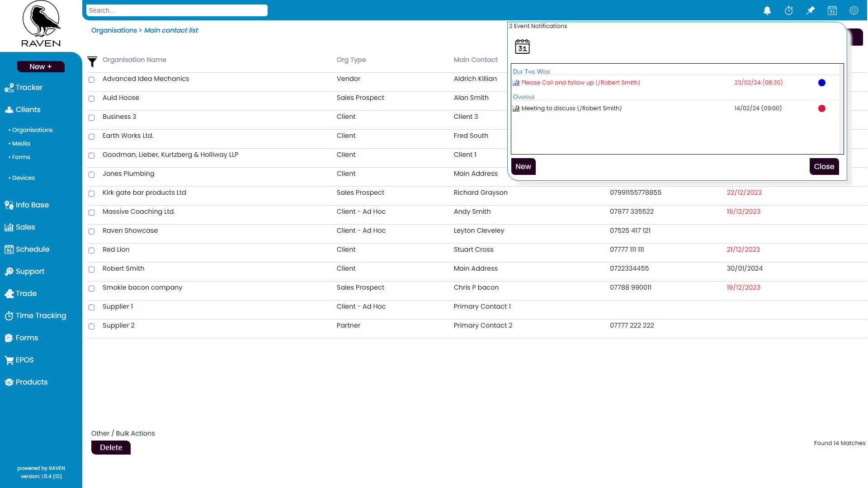Open the Time Tracking menu item
The image size is (868, 488).
coord(41,316)
